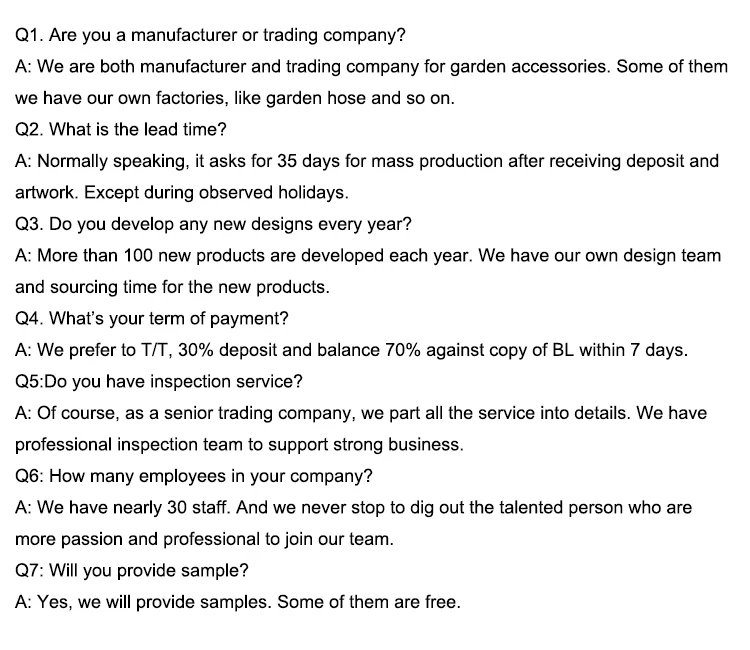Click the answer about free samples
This screenshot has width=750, height=650.
(238, 602)
